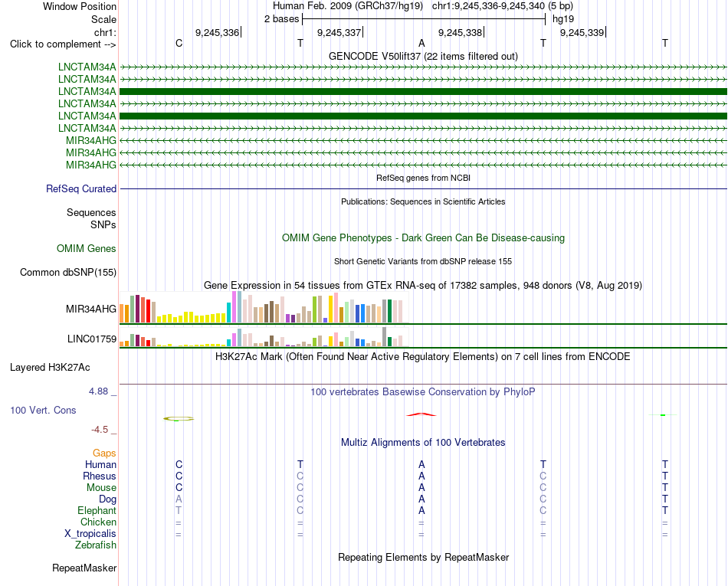This screenshot has width=728, height=586.
Task: Click the Layered H3K27Ac label
Action: [50, 368]
